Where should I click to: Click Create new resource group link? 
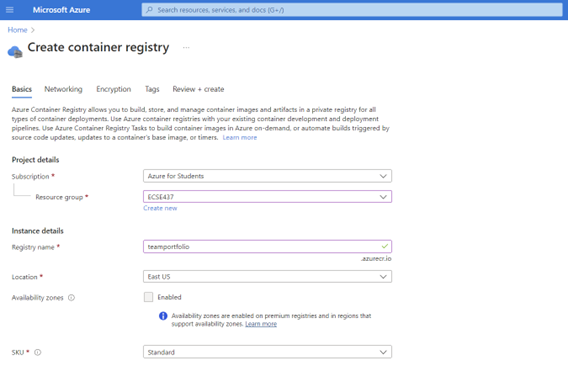[160, 208]
